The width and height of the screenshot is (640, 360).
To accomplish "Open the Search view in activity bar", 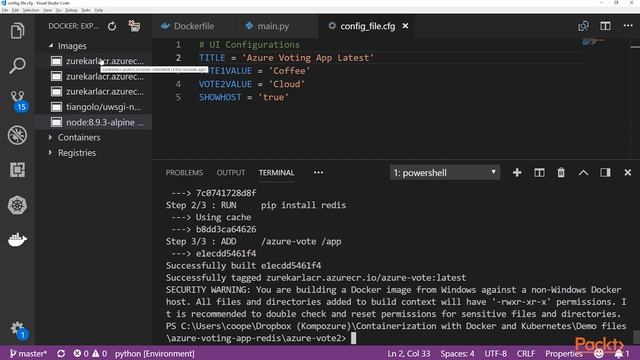I will pos(17,65).
